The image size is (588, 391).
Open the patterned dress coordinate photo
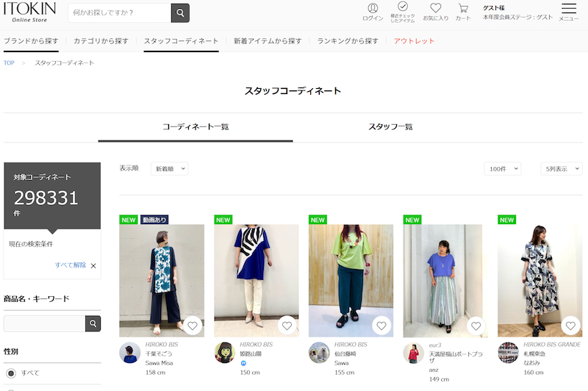[539, 281]
